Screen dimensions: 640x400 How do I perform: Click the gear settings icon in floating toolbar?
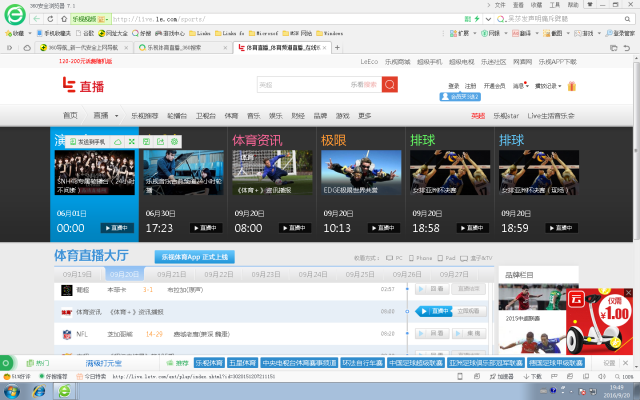pos(174,142)
